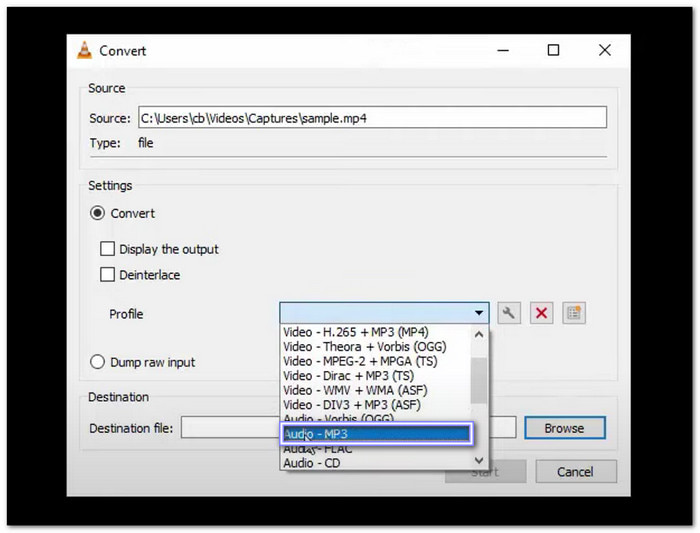Click the red X delete profile icon

pos(541,313)
